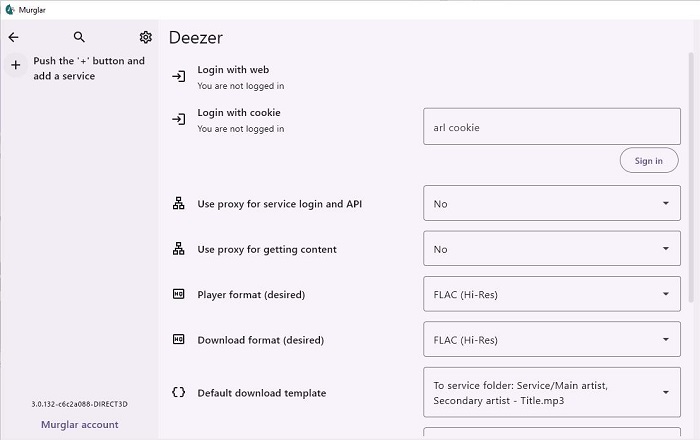
Task: Click 'Use proxy for getting content' label
Action: tap(267, 249)
